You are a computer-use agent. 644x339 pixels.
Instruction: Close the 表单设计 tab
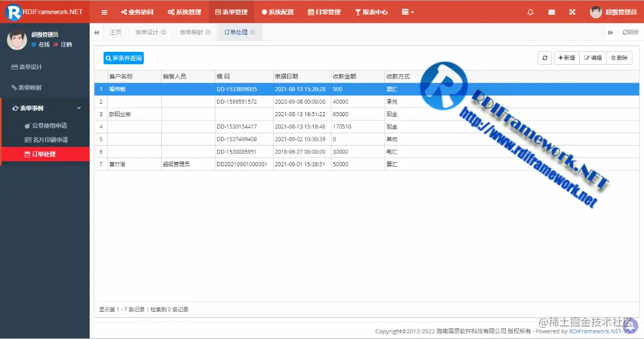(x=163, y=32)
